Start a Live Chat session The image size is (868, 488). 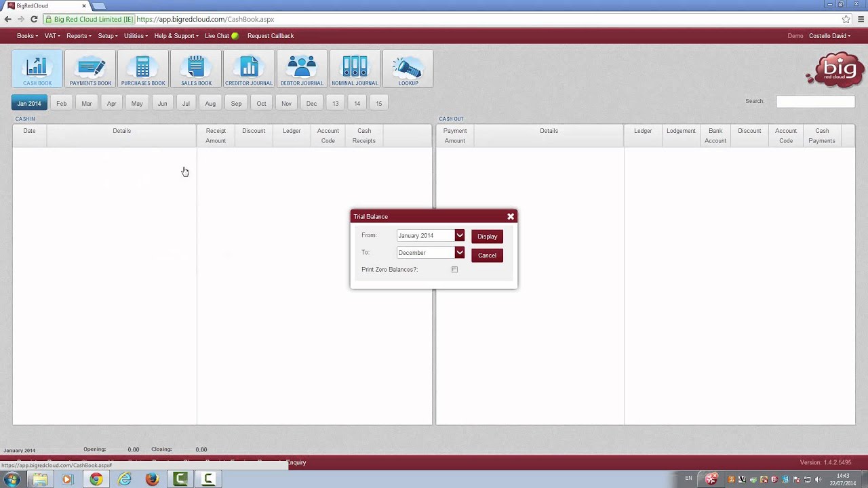[x=221, y=36]
